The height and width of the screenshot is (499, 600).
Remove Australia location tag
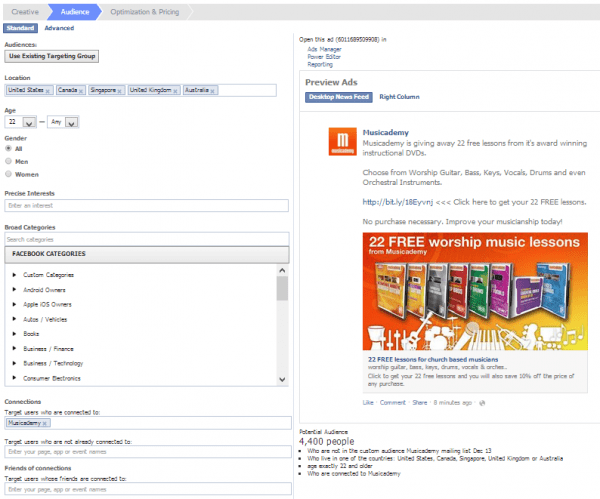212,91
